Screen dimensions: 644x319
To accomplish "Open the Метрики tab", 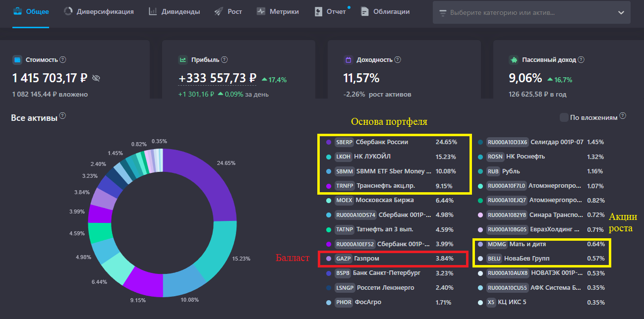I will tap(278, 12).
